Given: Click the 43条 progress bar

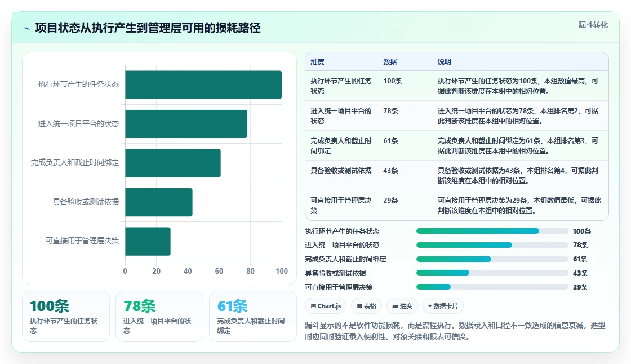Looking at the screenshot, I should coord(492,273).
